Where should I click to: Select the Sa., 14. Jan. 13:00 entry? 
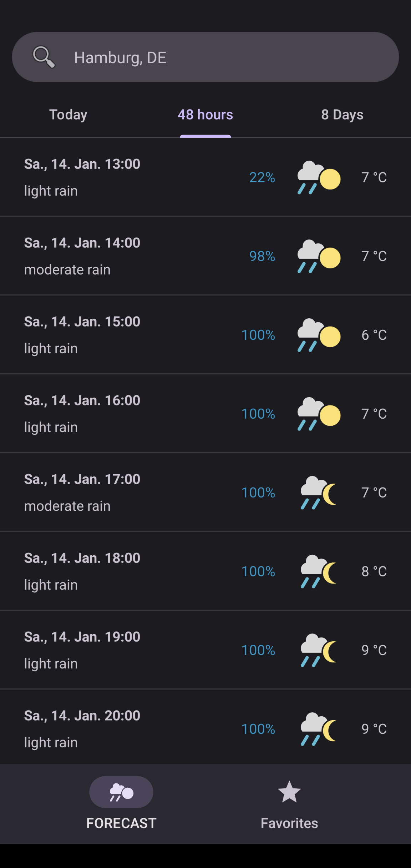click(x=82, y=164)
